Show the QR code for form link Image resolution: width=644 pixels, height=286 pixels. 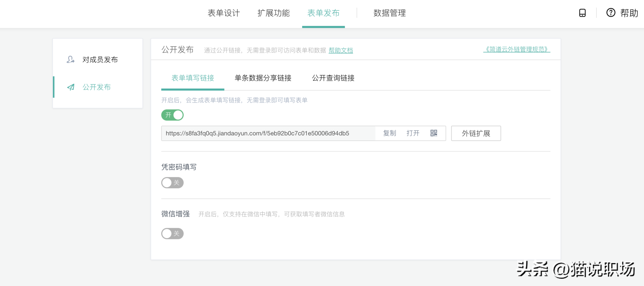[x=434, y=133]
